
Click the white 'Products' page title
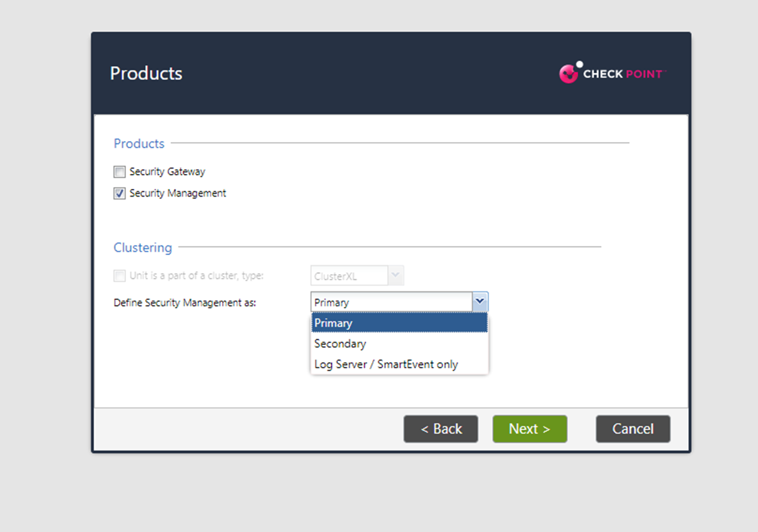[146, 73]
